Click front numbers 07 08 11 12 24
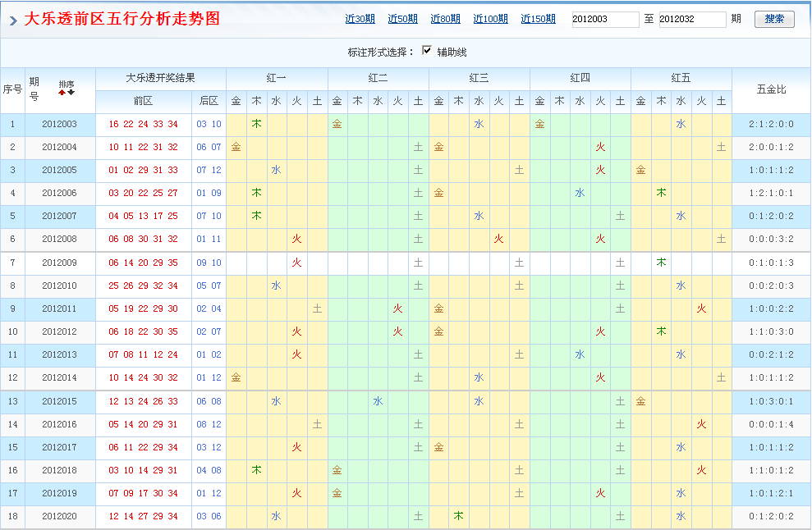The width and height of the screenshot is (812, 530). pos(144,355)
